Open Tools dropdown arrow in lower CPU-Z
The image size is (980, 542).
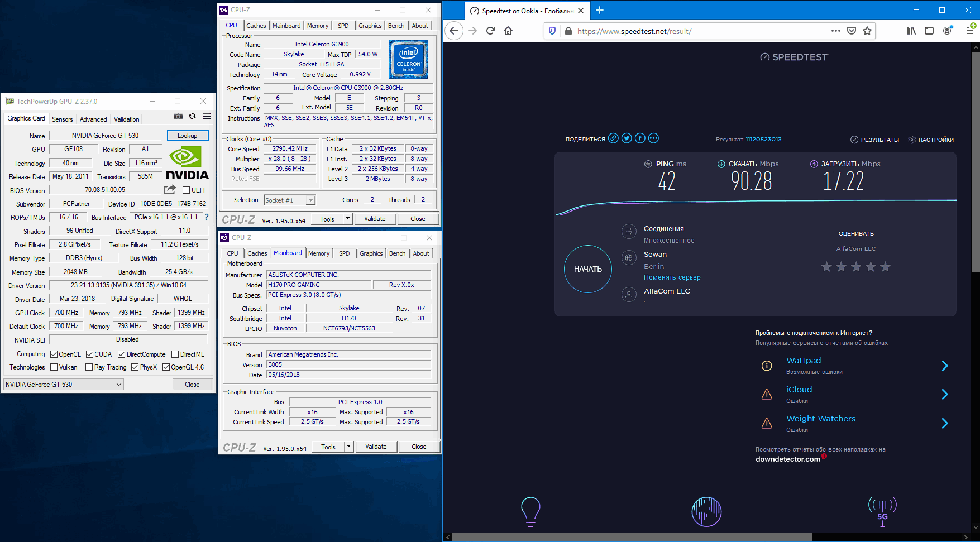(x=348, y=447)
